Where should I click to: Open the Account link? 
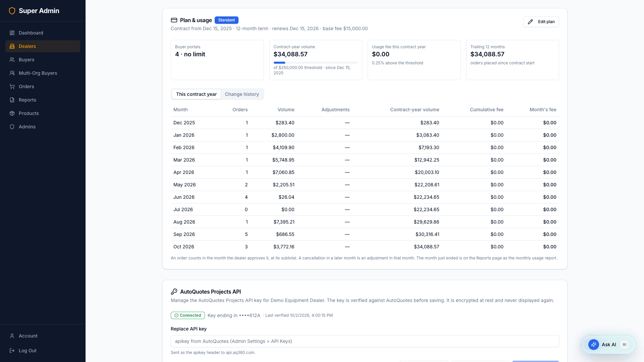43,336
